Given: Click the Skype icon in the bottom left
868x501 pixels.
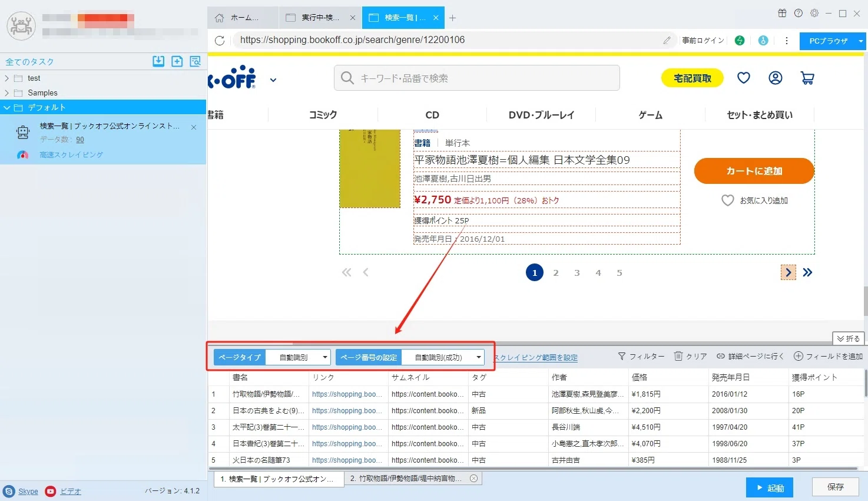Looking at the screenshot, I should tap(9, 491).
